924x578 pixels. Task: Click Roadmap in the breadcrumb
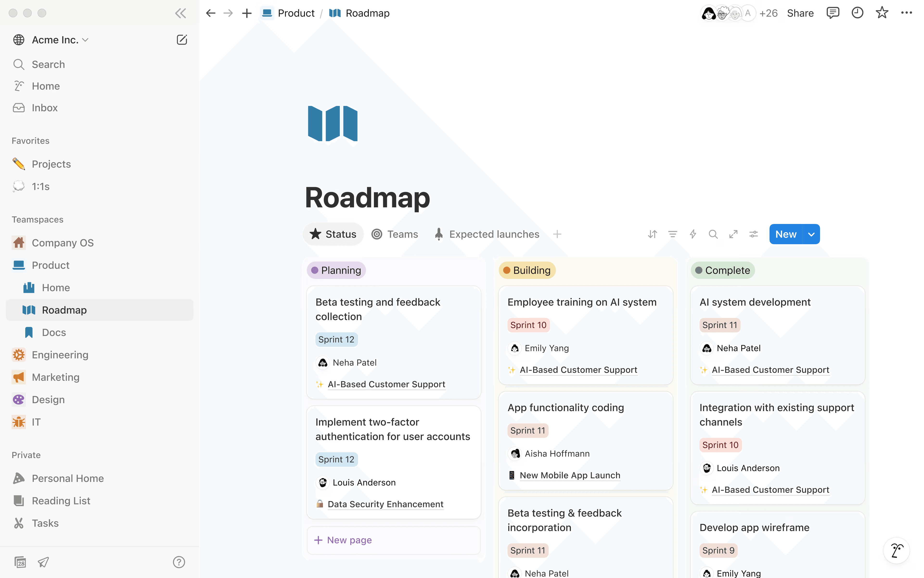[x=359, y=13]
